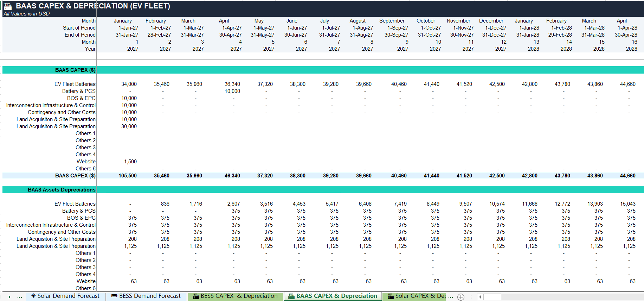Image resolution: width=644 pixels, height=301 pixels.
Task: Click the '1-Nov-27' start date cell
Action: click(463, 28)
